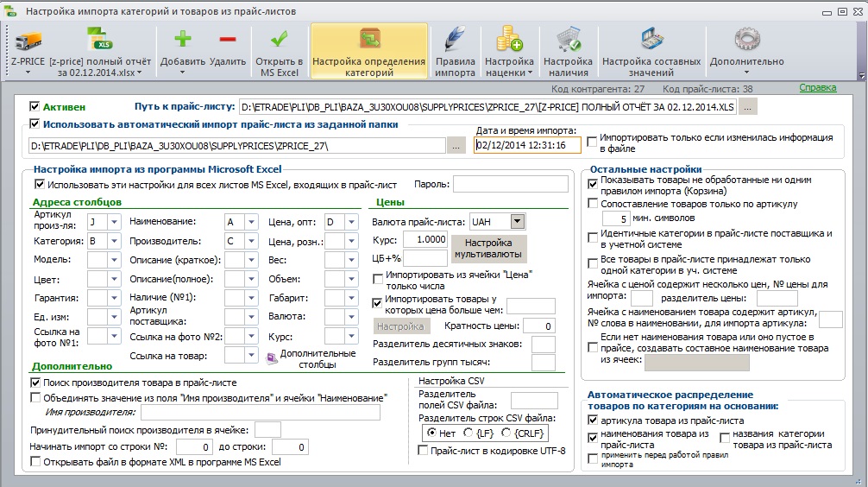The width and height of the screenshot is (868, 487).
Task: Open Наличие (№1) column dropdown
Action: 251,298
